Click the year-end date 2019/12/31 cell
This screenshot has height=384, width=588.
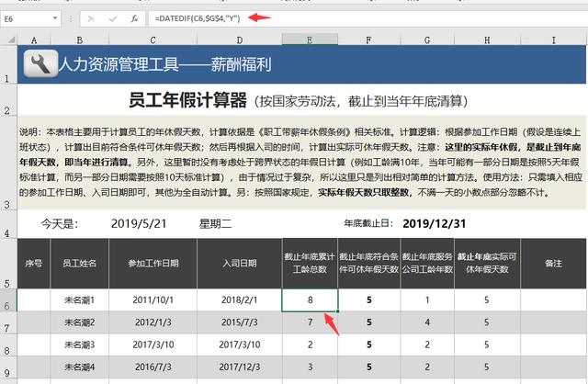pyautogui.click(x=435, y=223)
